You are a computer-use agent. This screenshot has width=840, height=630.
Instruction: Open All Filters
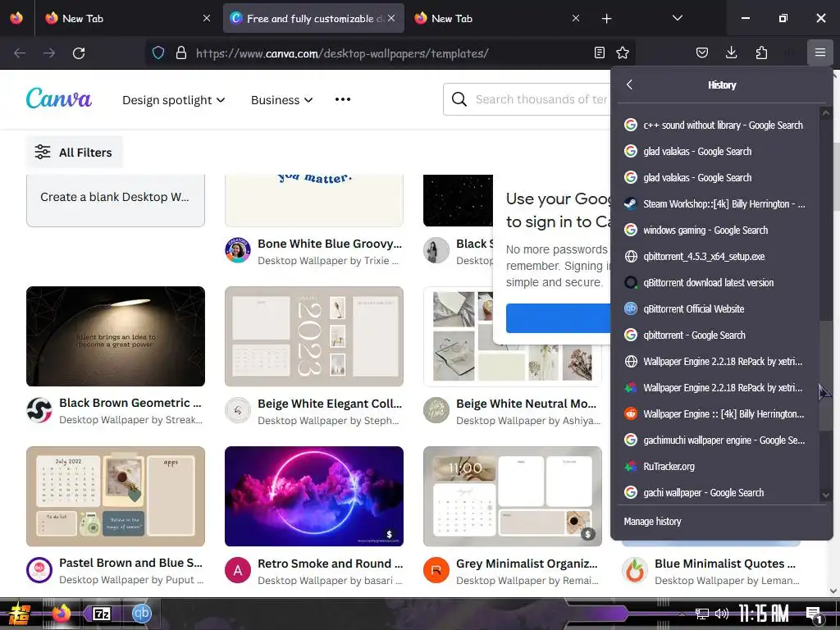pyautogui.click(x=74, y=152)
